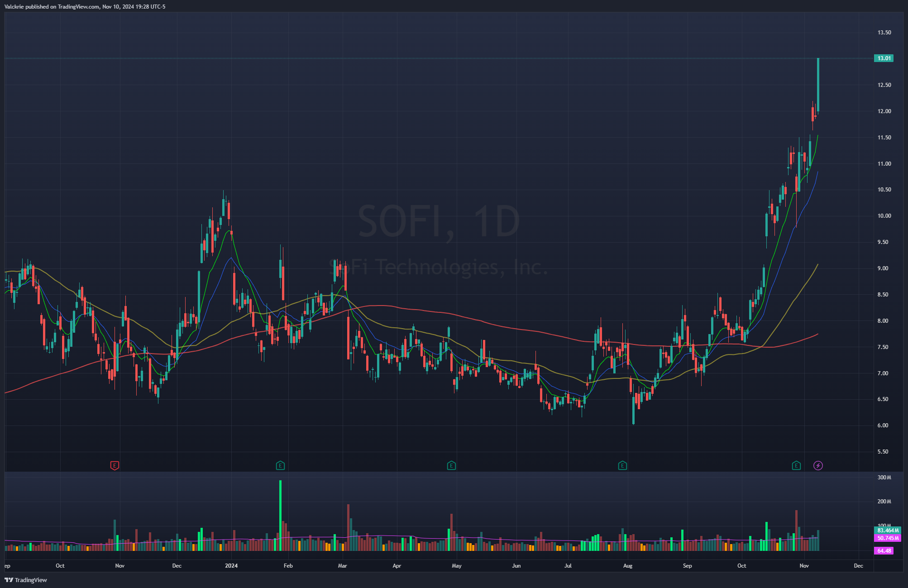Click the Jun label on time axis
This screenshot has width=908, height=588.
click(516, 566)
